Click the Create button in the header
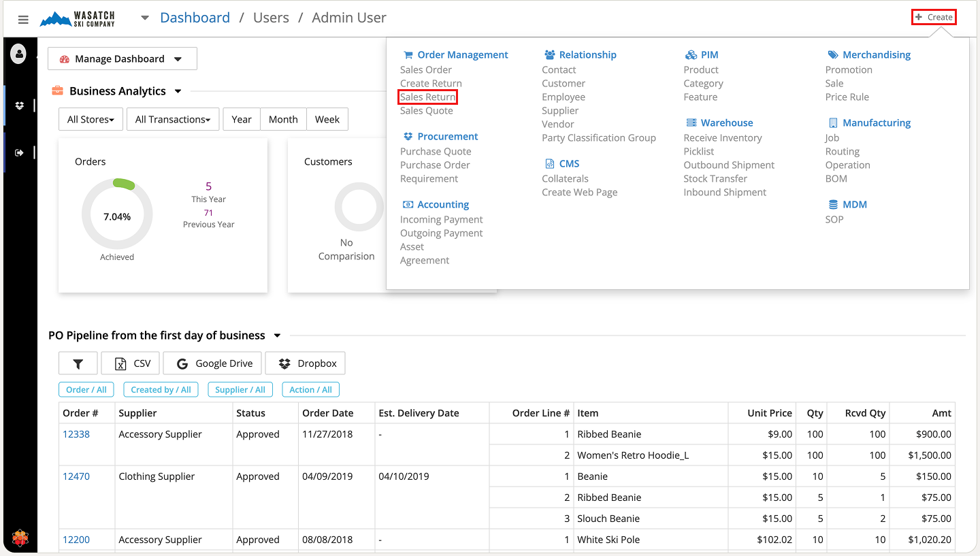The width and height of the screenshot is (980, 556). pos(934,17)
